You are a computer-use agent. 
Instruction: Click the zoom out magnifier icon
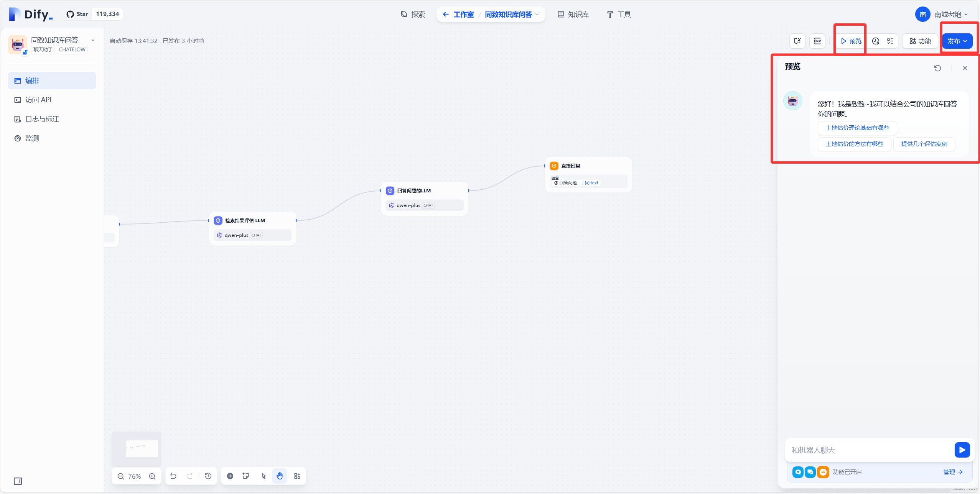[x=121, y=476]
